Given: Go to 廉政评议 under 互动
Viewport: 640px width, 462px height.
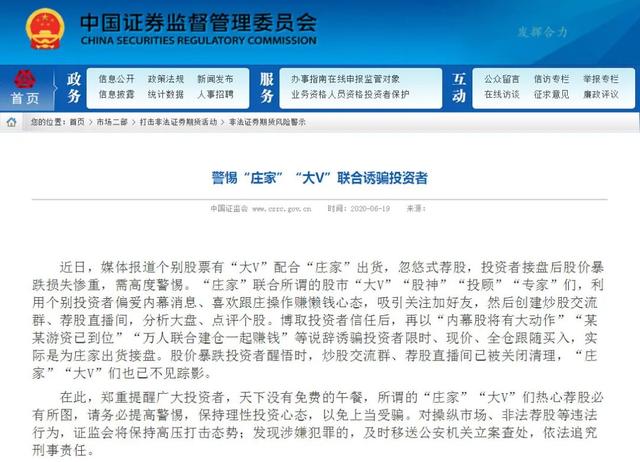Looking at the screenshot, I should pyautogui.click(x=601, y=94).
